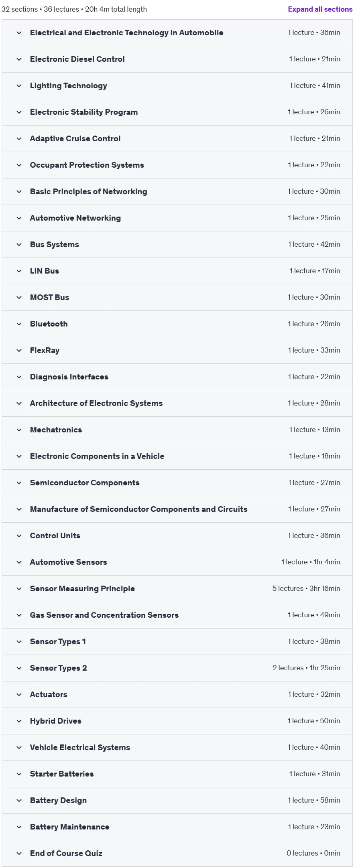This screenshot has height=868, width=354.
Task: Expand FlexRay section arrow
Action: point(19,351)
